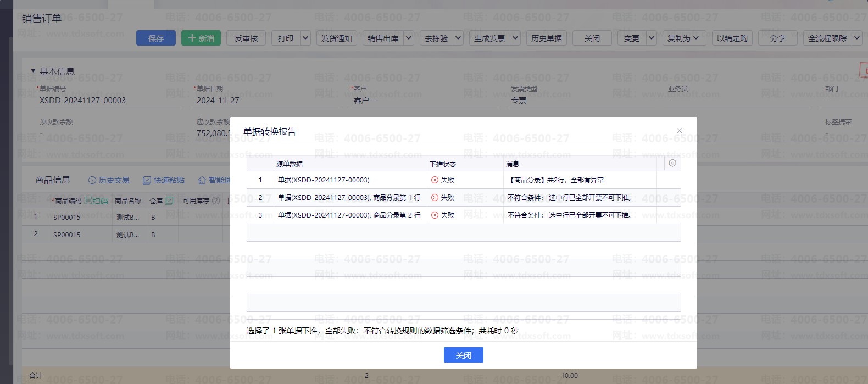Screen dimensions: 868x384
Task: Expand the 生成发票 dropdown arrow
Action: point(515,38)
